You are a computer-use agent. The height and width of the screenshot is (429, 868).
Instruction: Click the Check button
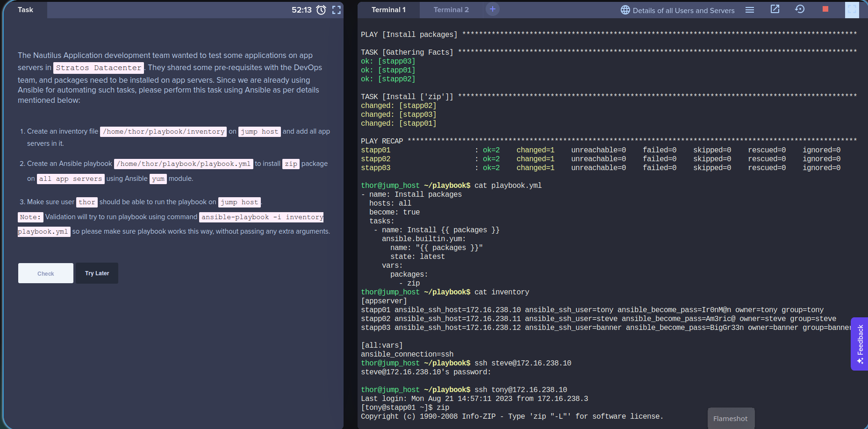pos(46,273)
